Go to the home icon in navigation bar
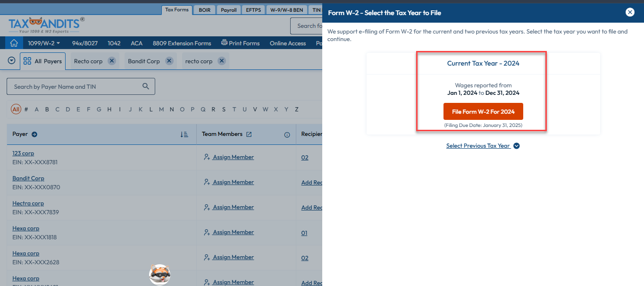The image size is (644, 286). point(14,43)
